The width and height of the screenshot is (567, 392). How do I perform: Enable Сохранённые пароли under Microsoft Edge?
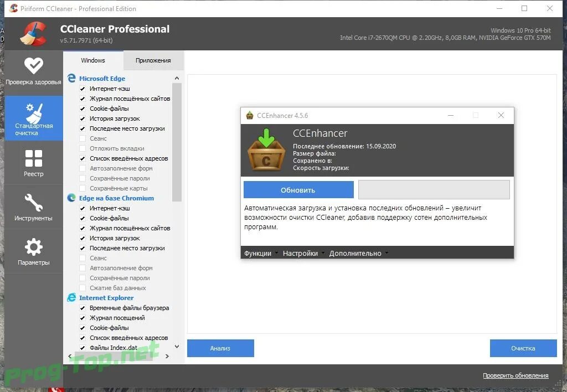[x=83, y=178]
